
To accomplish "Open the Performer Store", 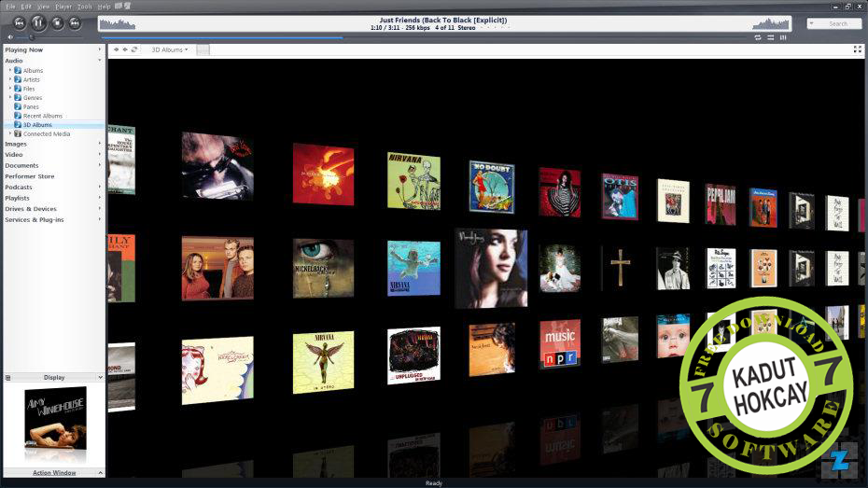I will (x=29, y=176).
